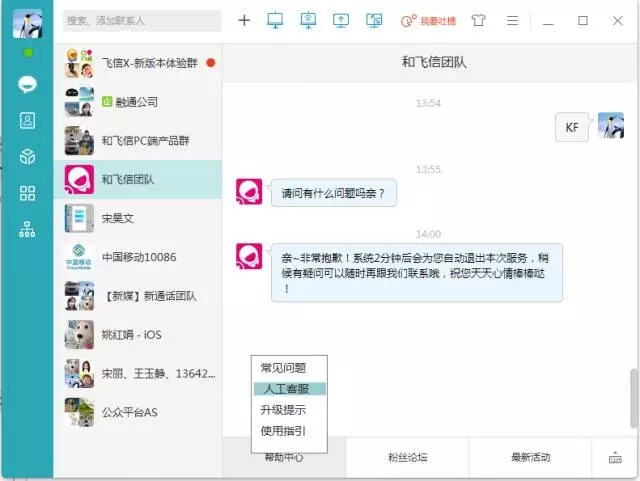
Task: Click the screen sharing toolbar icon
Action: (x=374, y=20)
